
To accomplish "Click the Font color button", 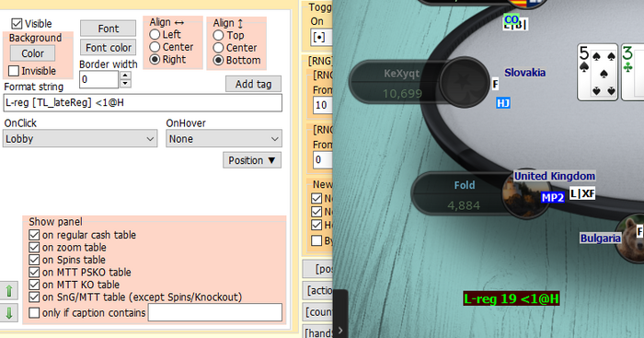I will (108, 48).
